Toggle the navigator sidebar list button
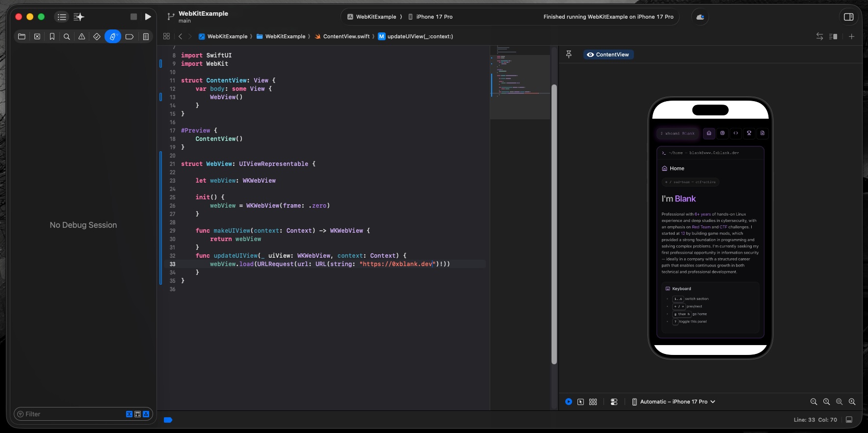 click(x=62, y=17)
